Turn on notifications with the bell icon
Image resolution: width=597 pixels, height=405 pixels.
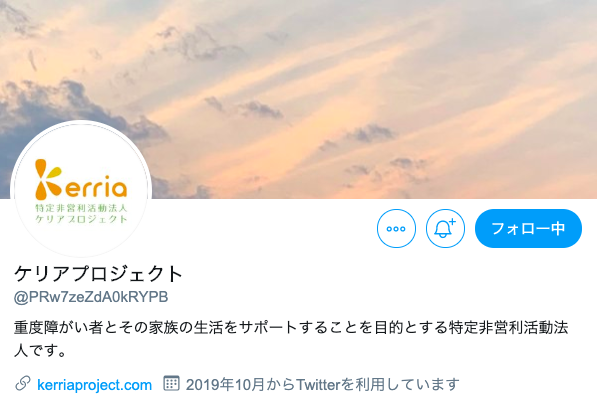tap(445, 228)
